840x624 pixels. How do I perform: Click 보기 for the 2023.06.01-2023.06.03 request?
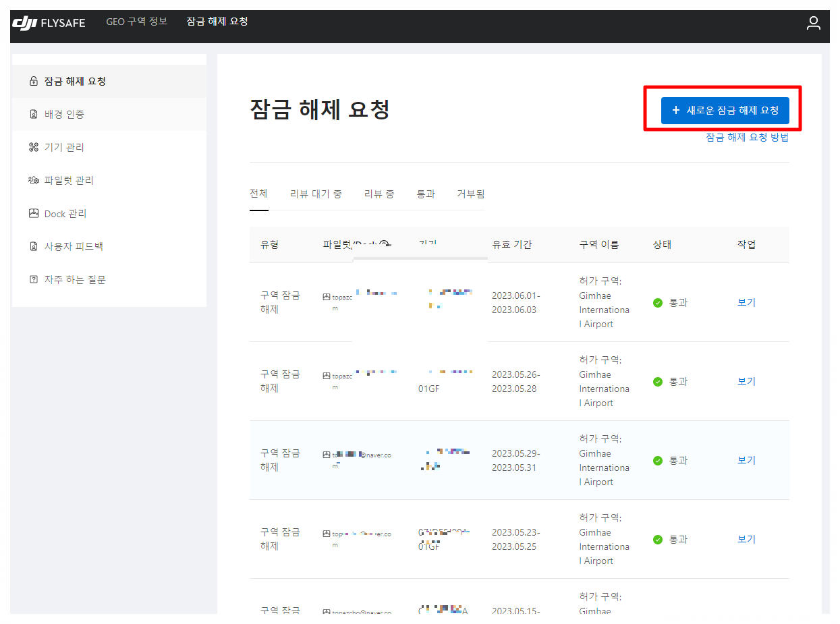point(746,303)
